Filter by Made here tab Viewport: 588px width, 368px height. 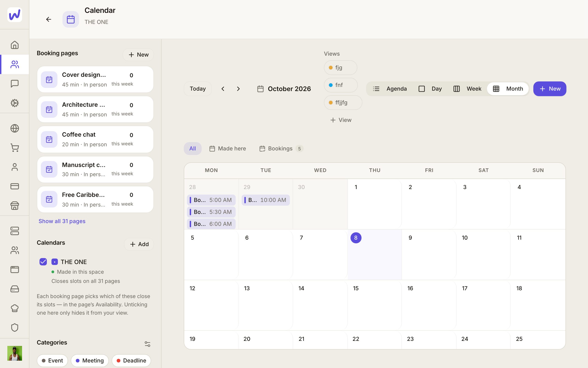click(228, 149)
